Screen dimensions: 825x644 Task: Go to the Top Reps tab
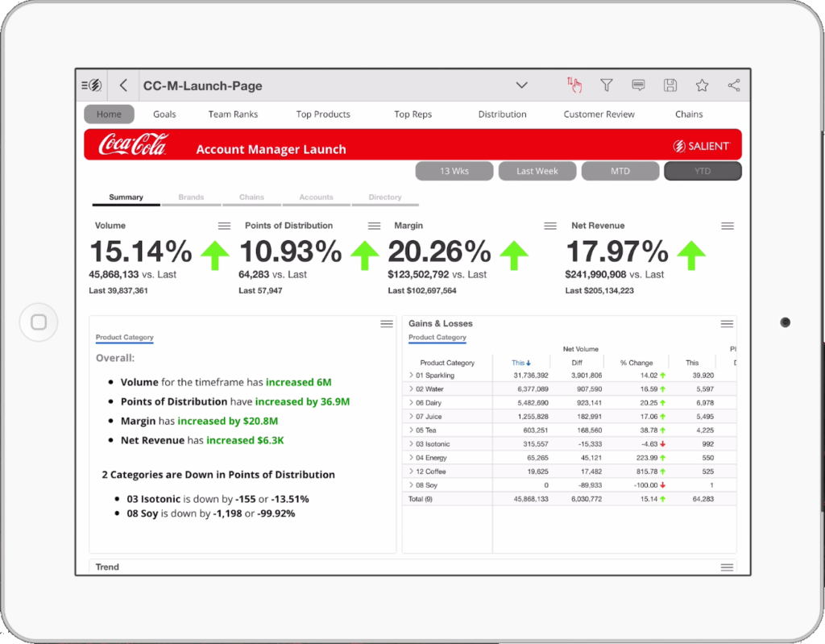coord(413,114)
